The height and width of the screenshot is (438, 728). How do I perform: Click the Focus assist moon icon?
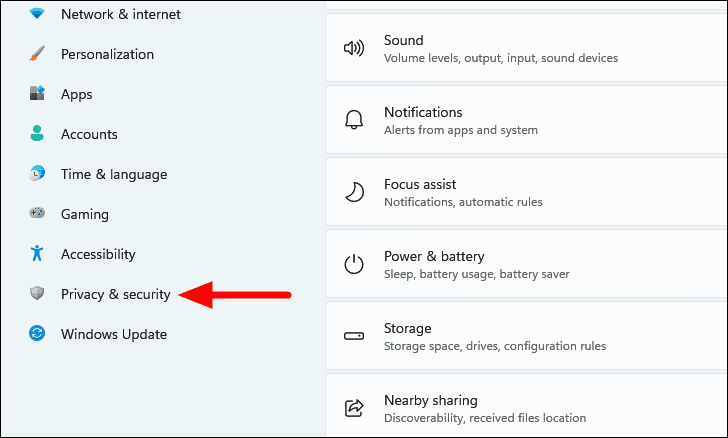coord(354,192)
